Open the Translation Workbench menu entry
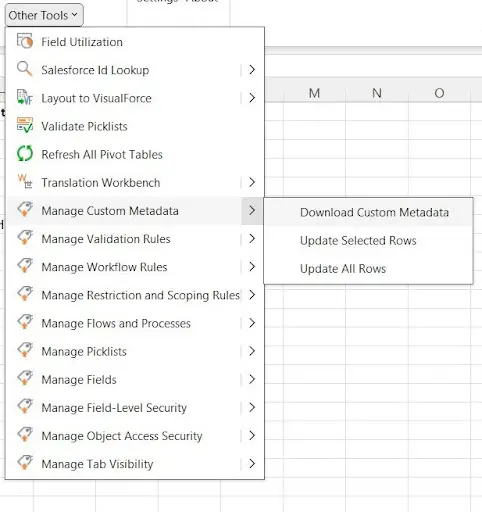The width and height of the screenshot is (482, 512). tap(123, 182)
